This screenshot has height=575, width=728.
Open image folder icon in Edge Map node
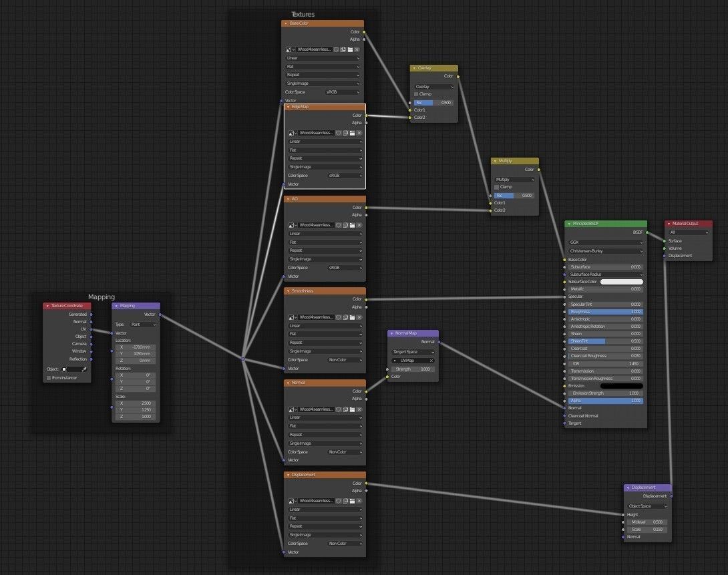pyautogui.click(x=353, y=133)
